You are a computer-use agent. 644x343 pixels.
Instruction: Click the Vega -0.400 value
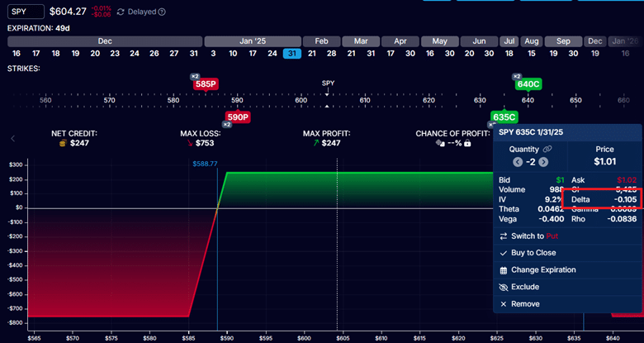click(x=552, y=219)
